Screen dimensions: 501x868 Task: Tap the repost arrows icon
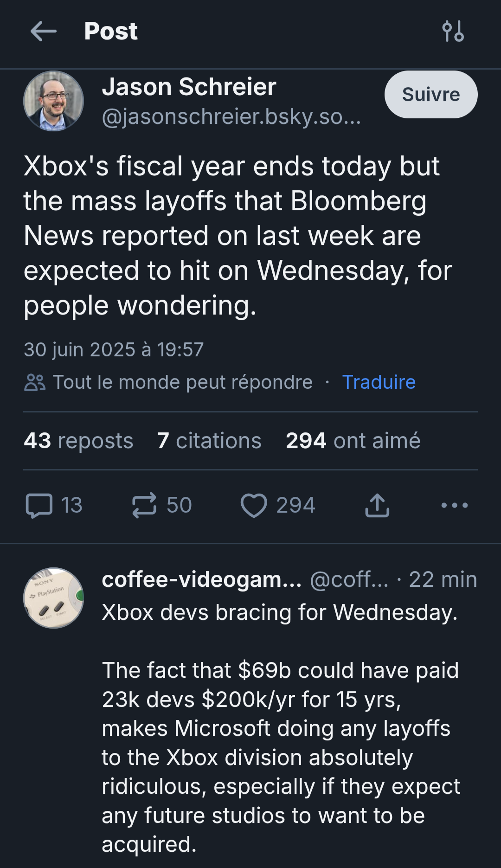click(x=144, y=505)
